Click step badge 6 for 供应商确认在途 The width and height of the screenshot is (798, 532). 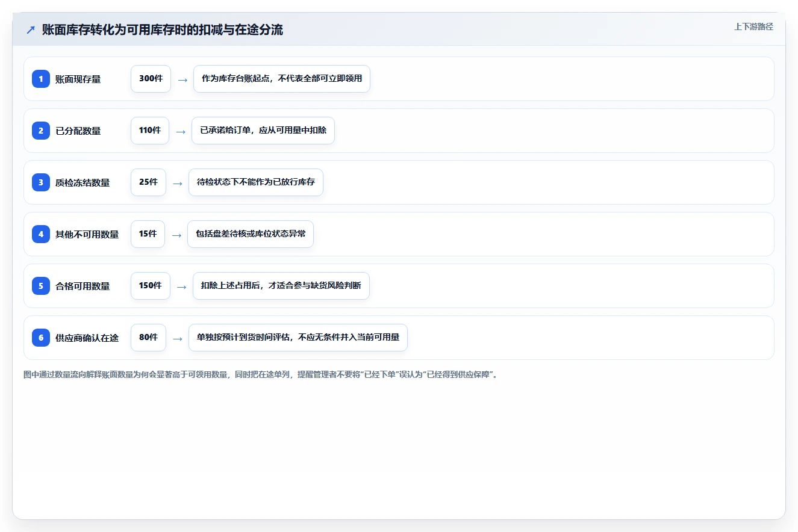tap(41, 338)
